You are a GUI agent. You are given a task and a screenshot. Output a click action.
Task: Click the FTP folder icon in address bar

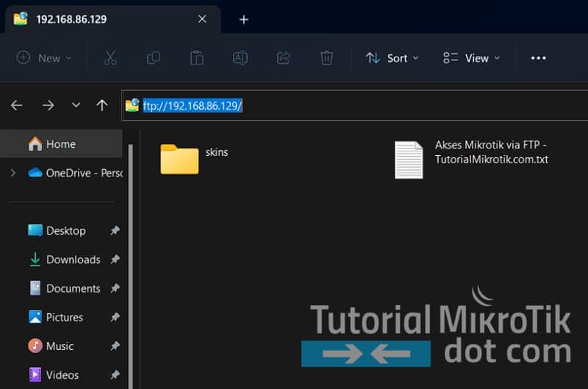[x=132, y=105]
